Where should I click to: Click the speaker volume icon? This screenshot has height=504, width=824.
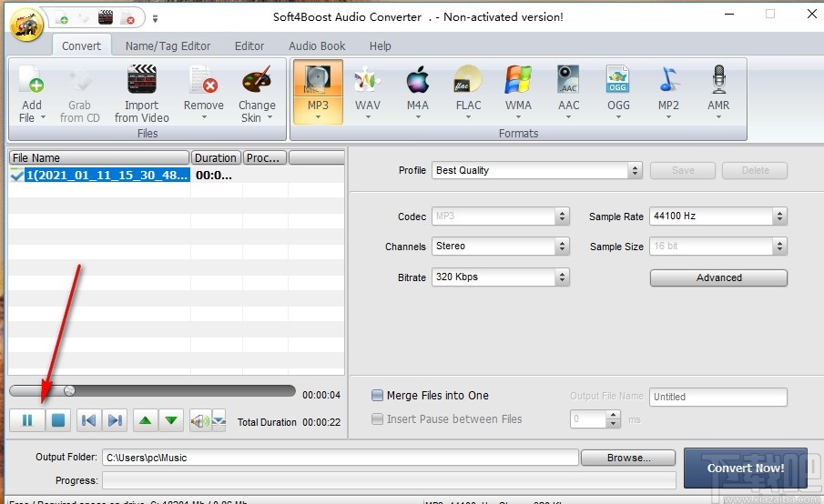pyautogui.click(x=200, y=420)
